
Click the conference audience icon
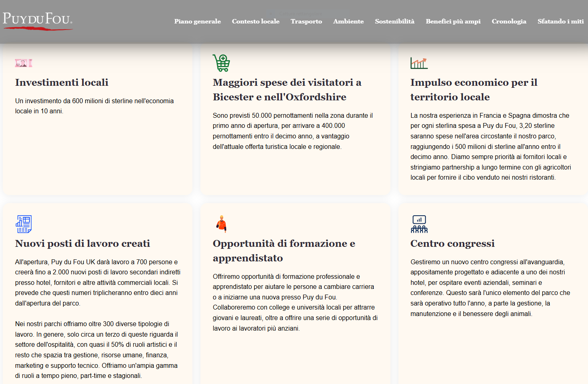[419, 224]
